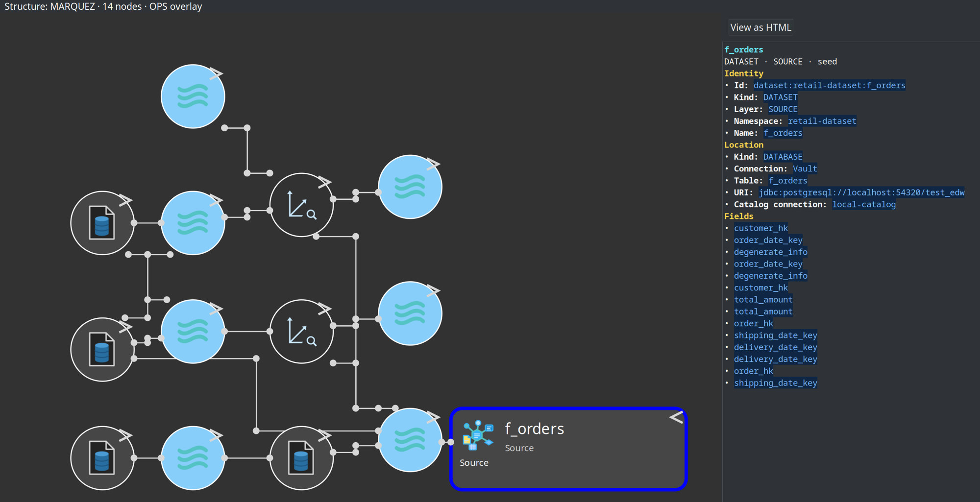Image resolution: width=980 pixels, height=502 pixels.
Task: Click the DATABASE kind value under Location
Action: [x=783, y=157]
